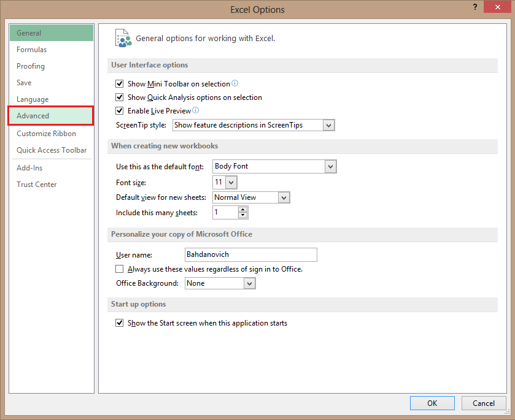Image resolution: width=515 pixels, height=420 pixels.
Task: Open the Trust Center settings
Action: (x=36, y=184)
